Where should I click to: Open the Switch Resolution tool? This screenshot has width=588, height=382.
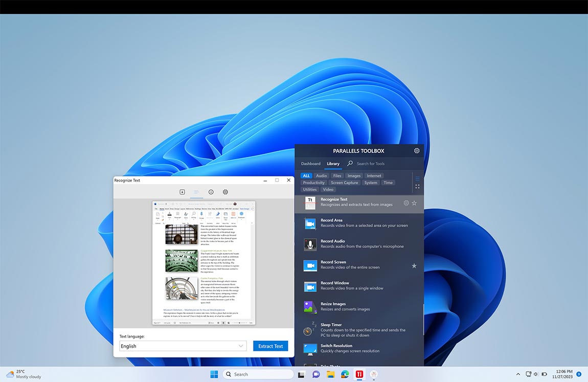pyautogui.click(x=353, y=348)
